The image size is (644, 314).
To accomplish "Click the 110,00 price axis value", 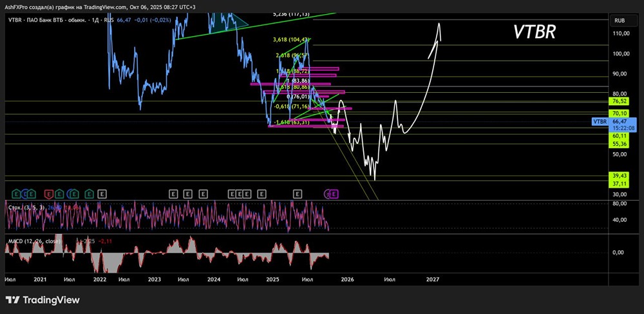I will (x=621, y=34).
